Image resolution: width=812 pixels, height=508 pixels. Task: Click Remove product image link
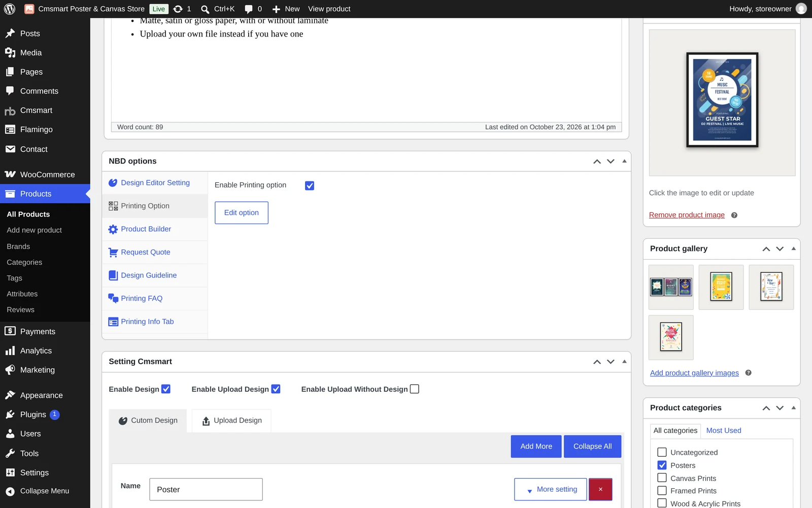click(687, 215)
